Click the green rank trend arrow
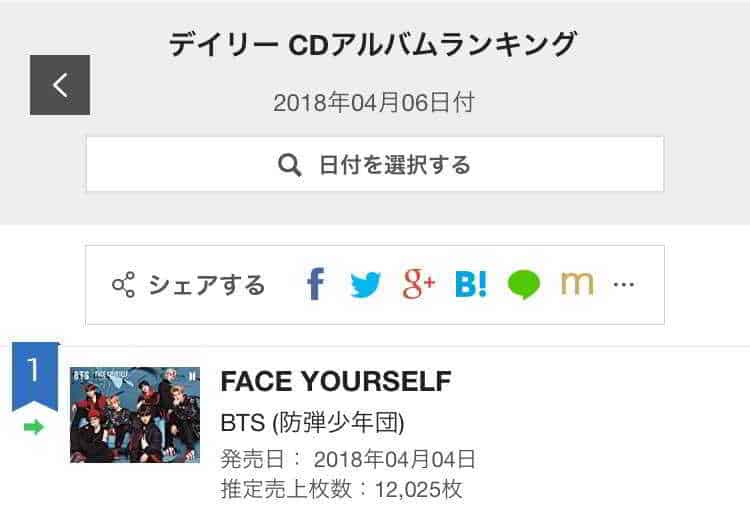This screenshot has width=750, height=513. 34,427
